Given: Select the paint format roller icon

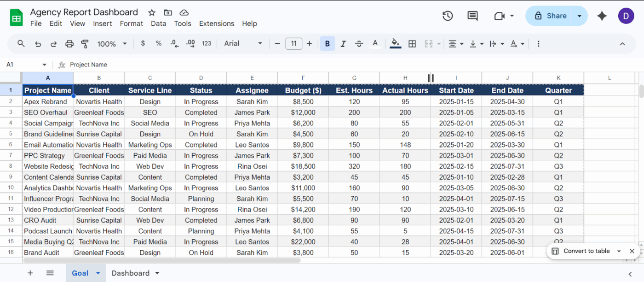Looking at the screenshot, I should coord(85,44).
